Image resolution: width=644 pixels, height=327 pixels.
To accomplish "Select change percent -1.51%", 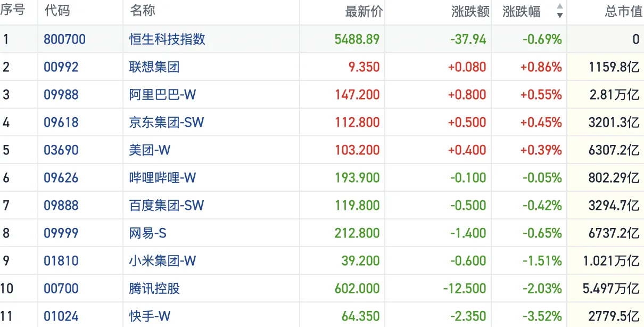I will pyautogui.click(x=541, y=261).
